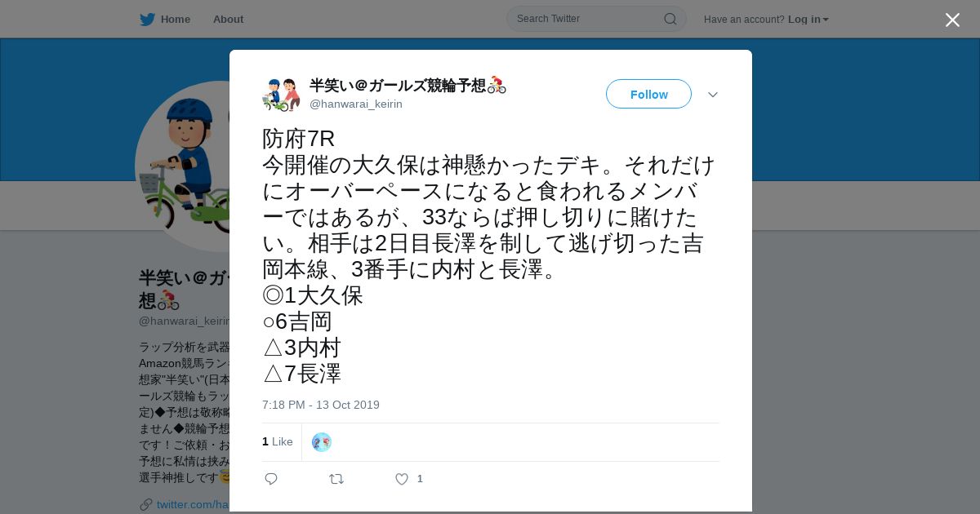
Task: Close the tweet overlay with X
Action: click(952, 20)
